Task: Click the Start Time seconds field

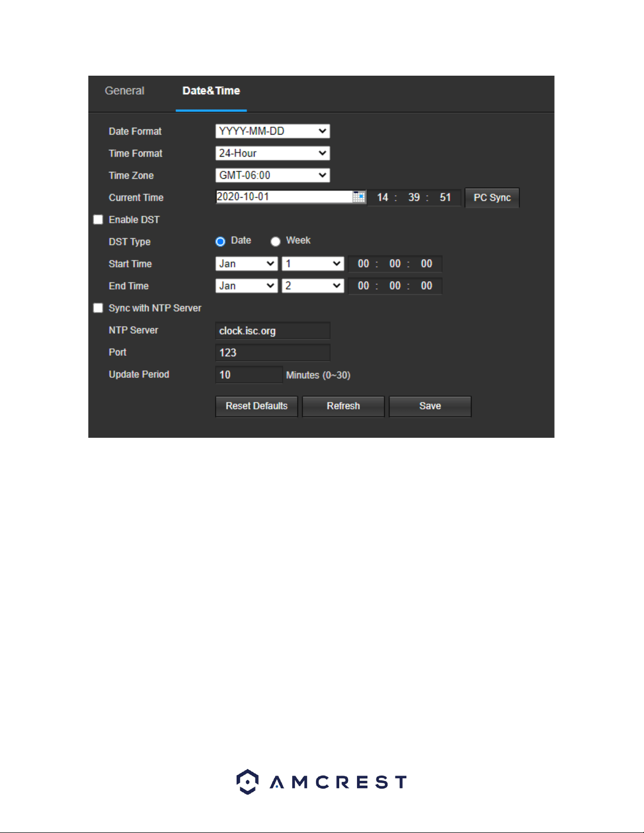Action: point(426,264)
